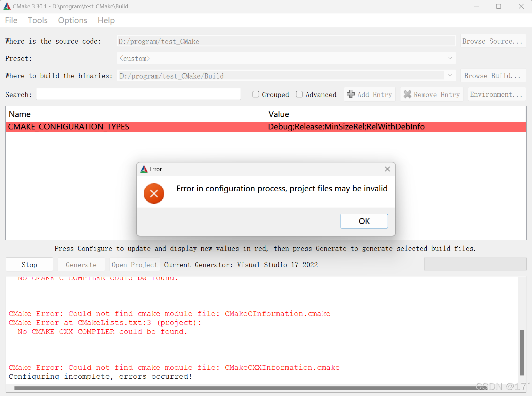
Task: Click the CMakeCInformation.cmake error line
Action: pyautogui.click(x=170, y=314)
